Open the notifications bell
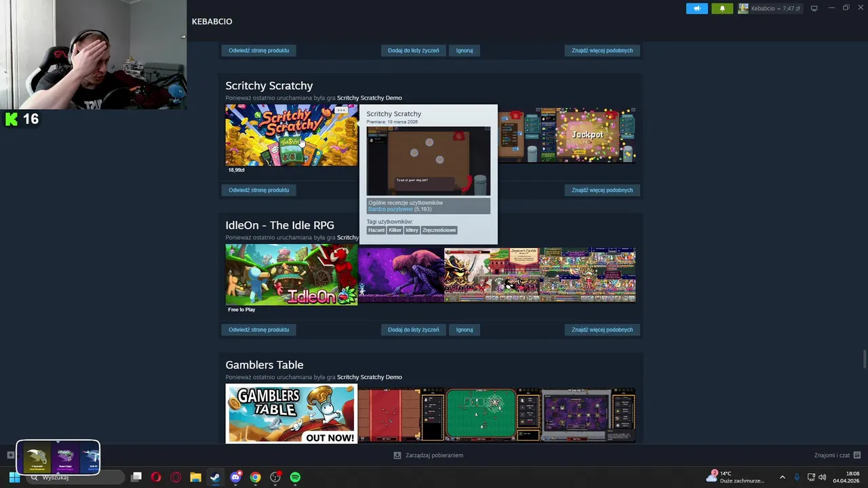The width and height of the screenshot is (868, 488). [x=722, y=8]
